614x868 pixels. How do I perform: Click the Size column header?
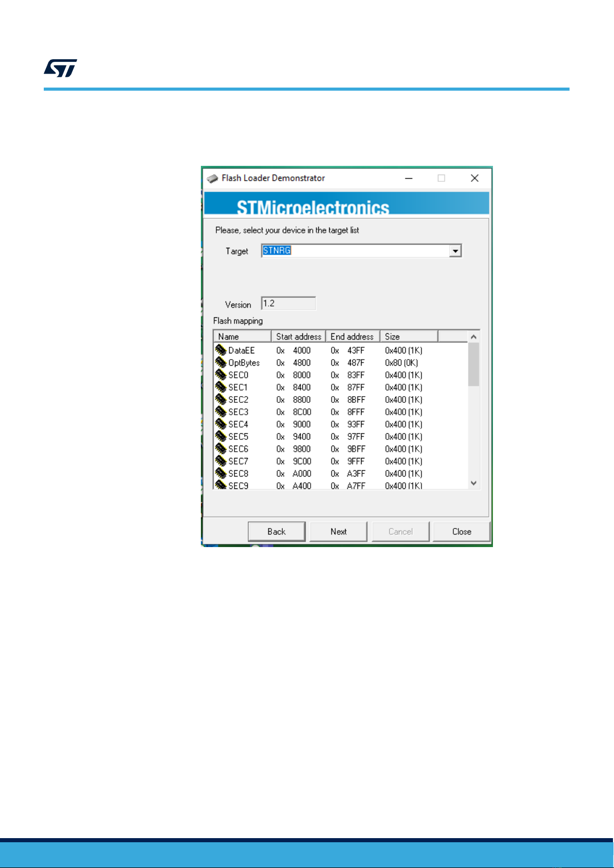(x=408, y=336)
